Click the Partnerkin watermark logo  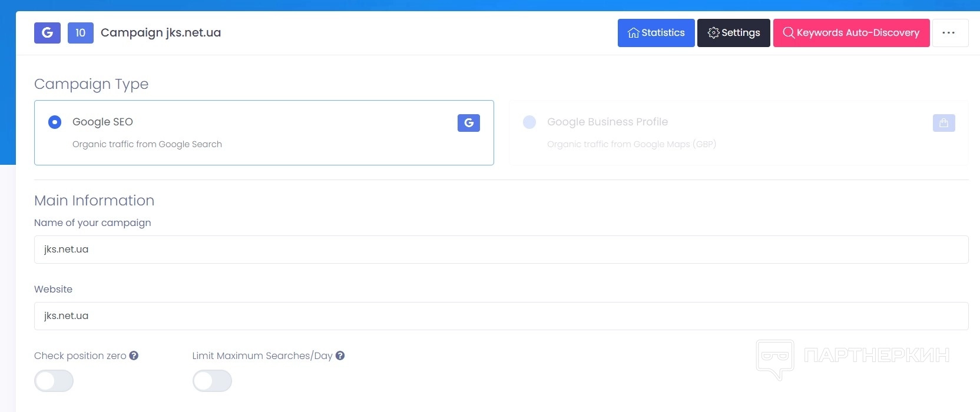tap(775, 358)
